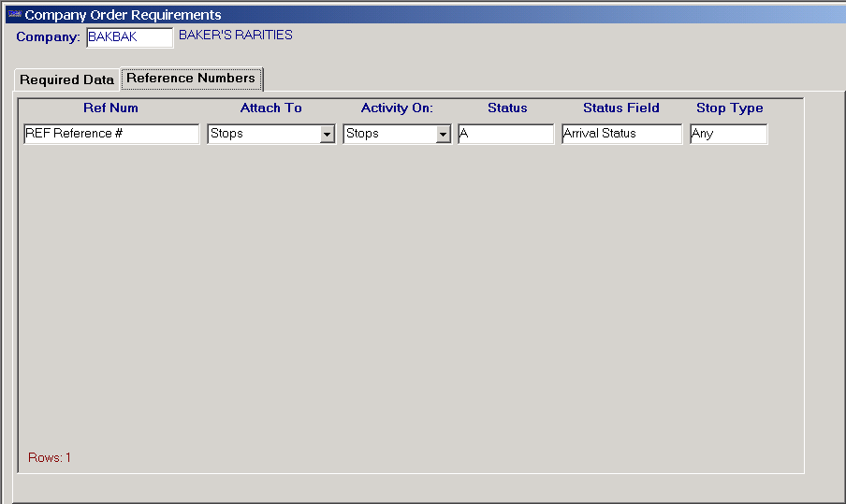
Task: Click the Stop Type field Any
Action: 728,134
